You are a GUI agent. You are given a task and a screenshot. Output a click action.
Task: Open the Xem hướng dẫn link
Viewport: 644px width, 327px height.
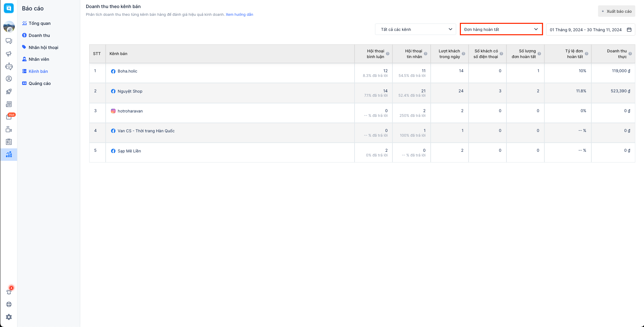239,14
